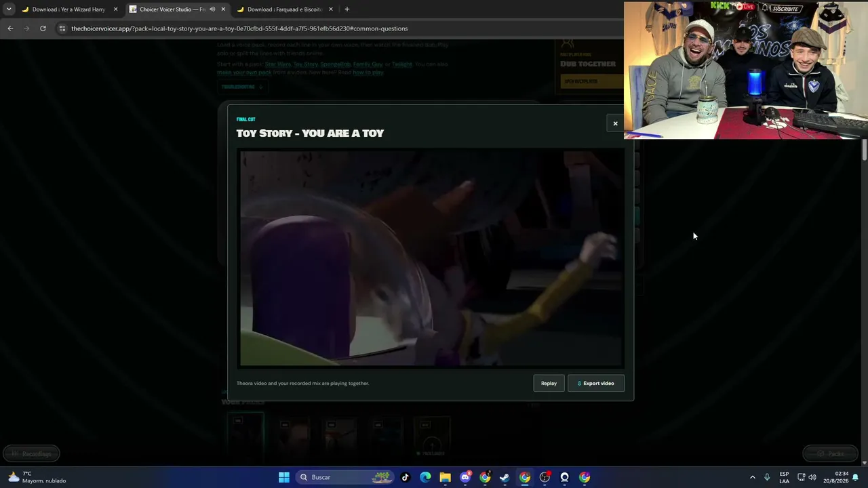Open the SpongeBob pack link

(x=335, y=64)
